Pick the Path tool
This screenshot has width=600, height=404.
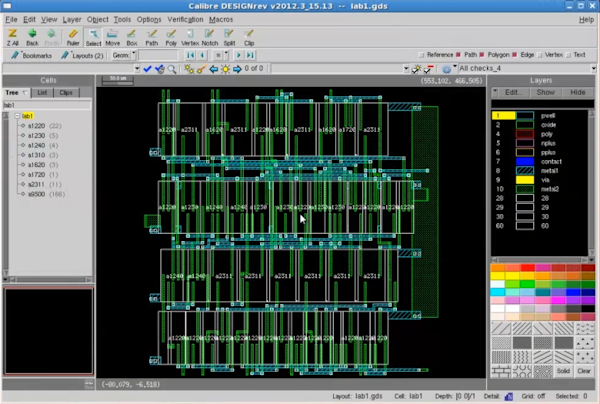[153, 37]
